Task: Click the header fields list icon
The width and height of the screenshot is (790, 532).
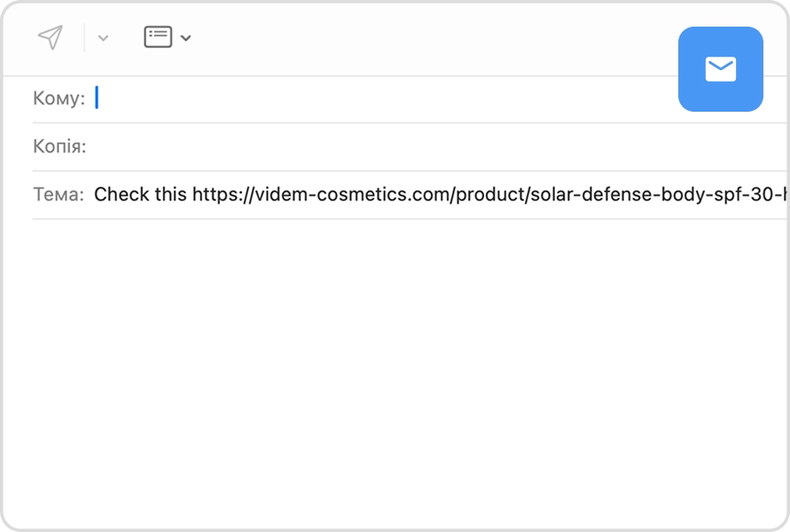Action: tap(158, 37)
